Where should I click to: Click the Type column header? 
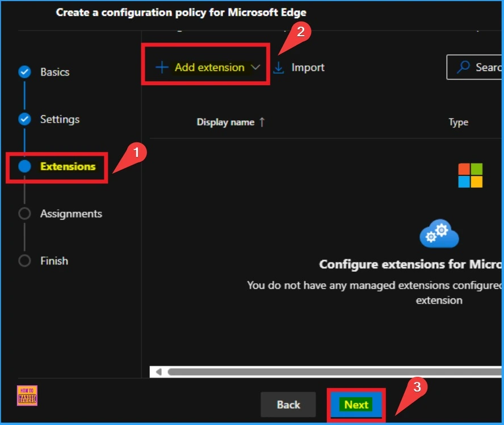(x=459, y=122)
